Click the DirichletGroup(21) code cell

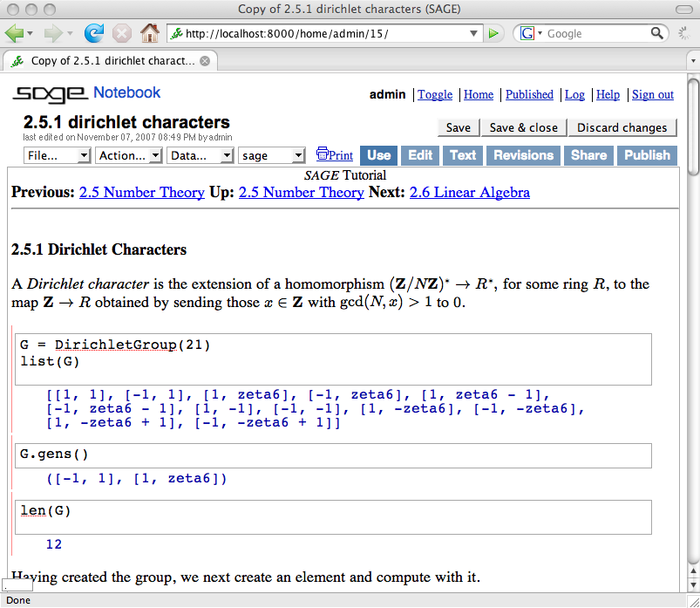[x=333, y=359]
